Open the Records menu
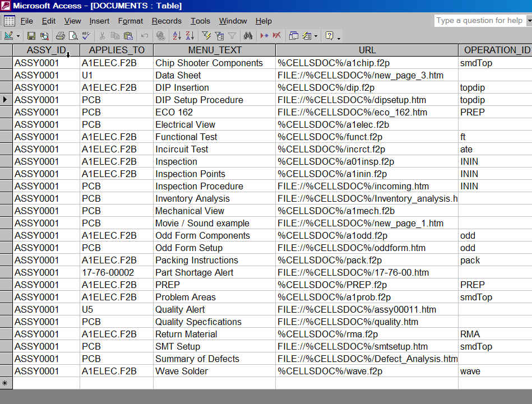This screenshot has width=532, height=404. (166, 21)
